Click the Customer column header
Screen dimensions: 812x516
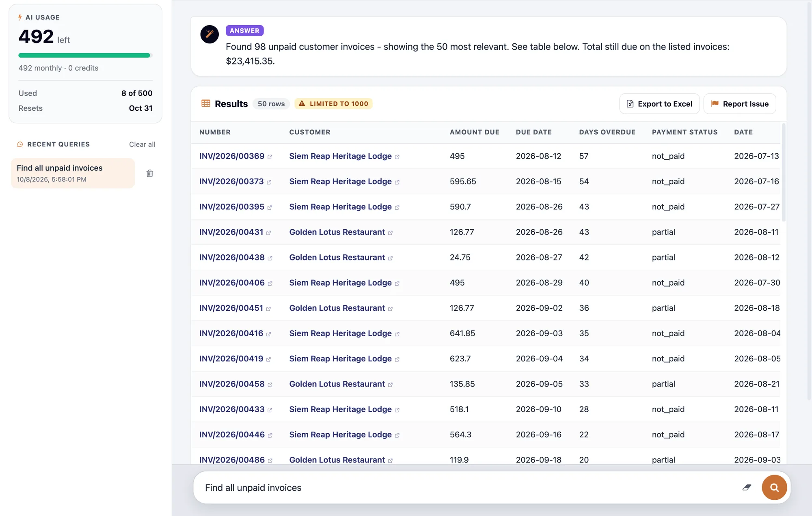click(310, 132)
